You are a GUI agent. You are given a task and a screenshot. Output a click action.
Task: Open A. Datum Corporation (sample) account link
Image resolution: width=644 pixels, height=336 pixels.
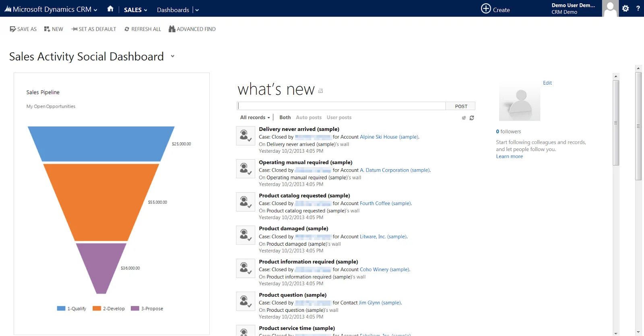394,170
